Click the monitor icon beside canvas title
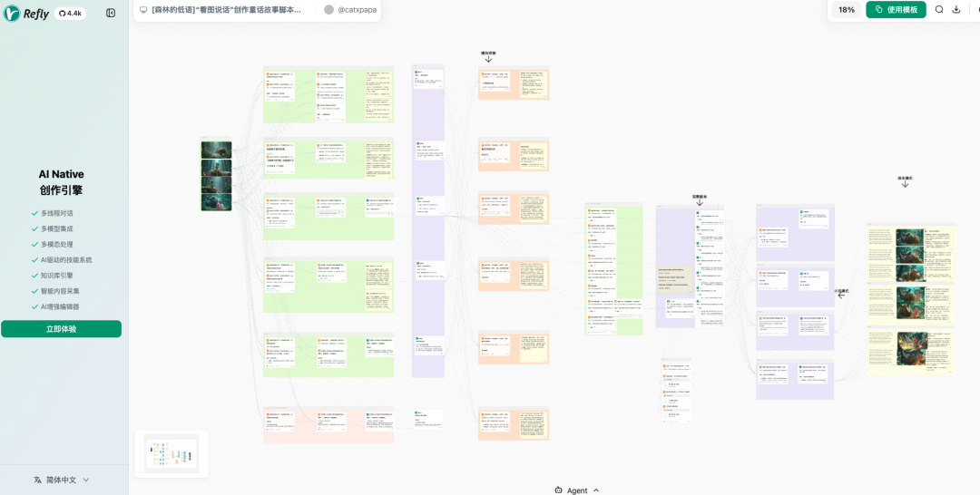The width and height of the screenshot is (980, 495). [143, 10]
